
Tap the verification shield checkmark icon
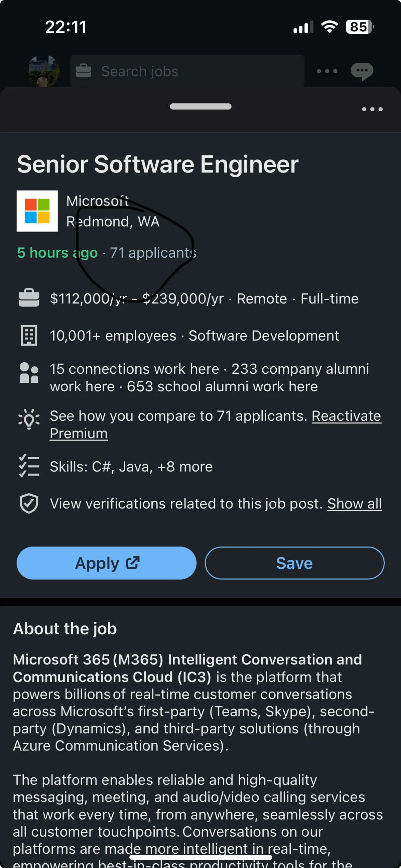tap(29, 503)
